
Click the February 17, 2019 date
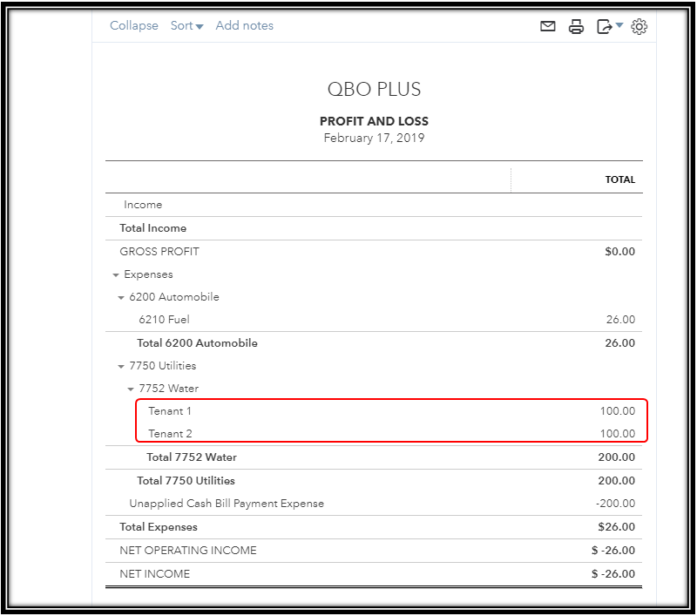pos(375,139)
